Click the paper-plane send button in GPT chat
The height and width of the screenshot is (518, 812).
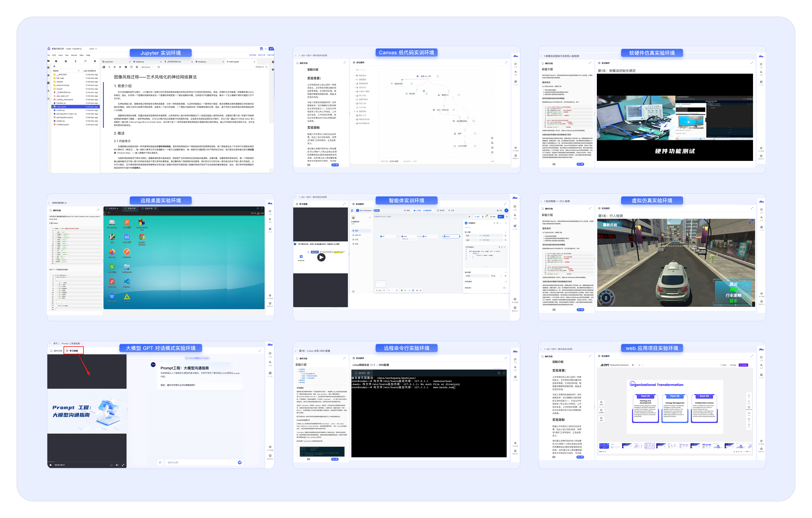[239, 462]
